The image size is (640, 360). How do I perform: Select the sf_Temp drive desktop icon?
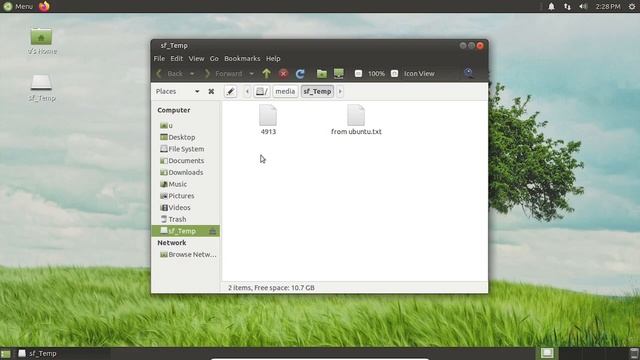coord(42,87)
